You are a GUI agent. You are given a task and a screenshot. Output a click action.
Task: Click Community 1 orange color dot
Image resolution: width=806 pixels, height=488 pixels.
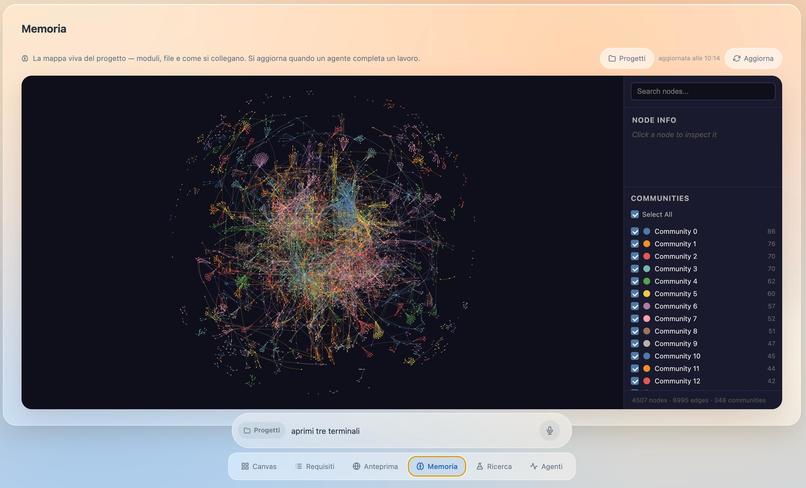(647, 244)
